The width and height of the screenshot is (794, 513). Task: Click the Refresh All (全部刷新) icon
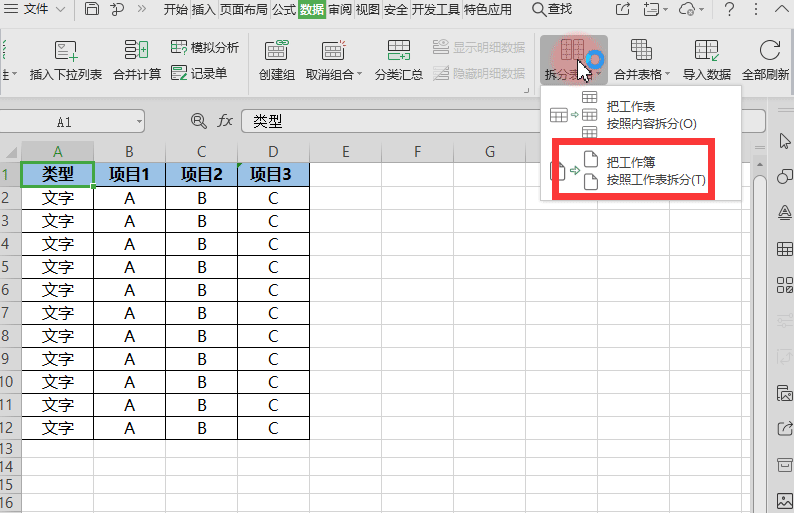(x=769, y=51)
